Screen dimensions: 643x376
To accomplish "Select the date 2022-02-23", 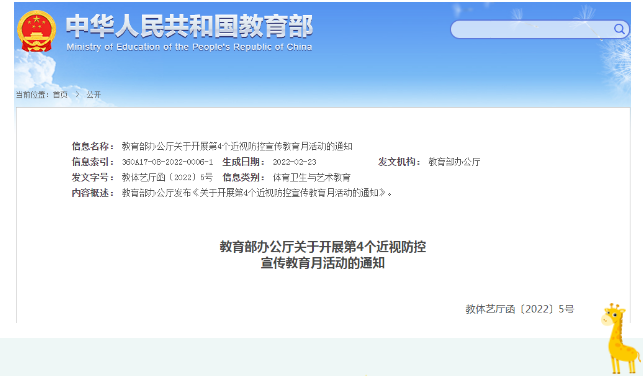I will [294, 162].
